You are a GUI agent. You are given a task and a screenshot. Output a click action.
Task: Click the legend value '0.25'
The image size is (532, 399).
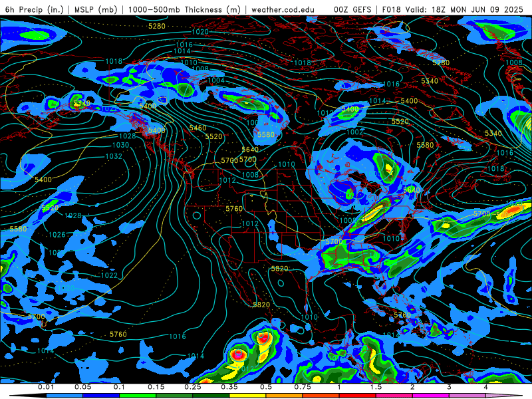192,387
